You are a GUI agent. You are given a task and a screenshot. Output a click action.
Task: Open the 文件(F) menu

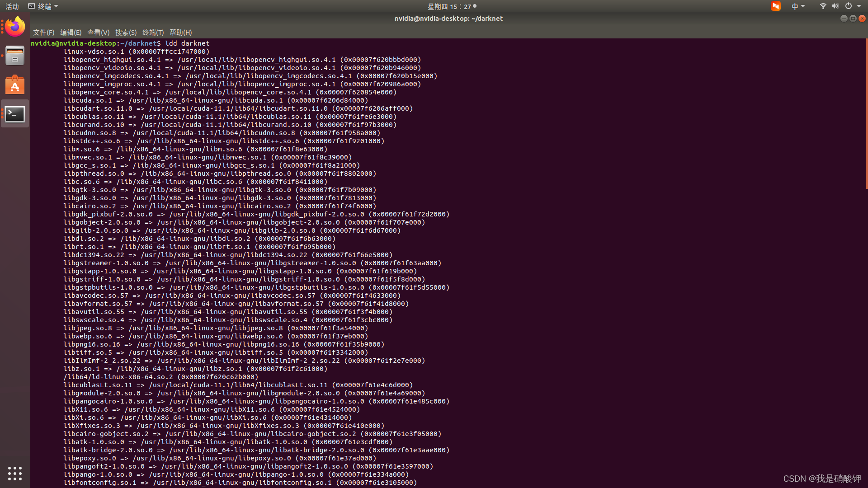[x=43, y=33]
